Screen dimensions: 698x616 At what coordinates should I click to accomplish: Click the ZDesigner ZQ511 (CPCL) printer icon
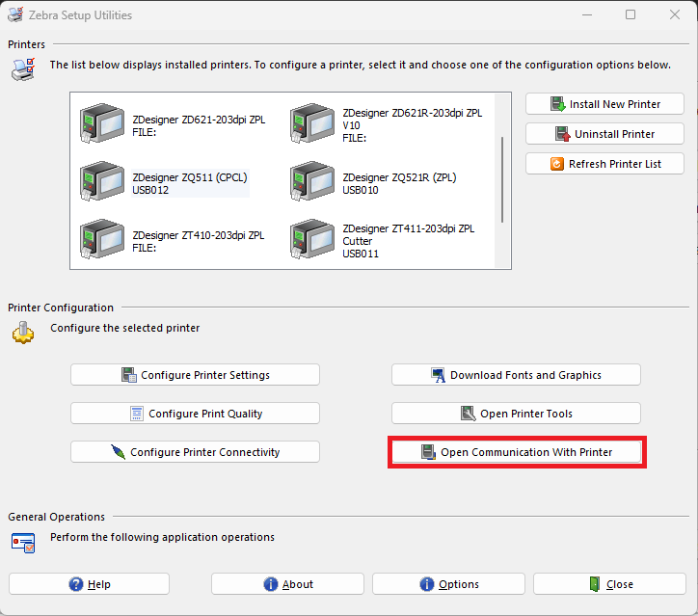click(x=101, y=183)
